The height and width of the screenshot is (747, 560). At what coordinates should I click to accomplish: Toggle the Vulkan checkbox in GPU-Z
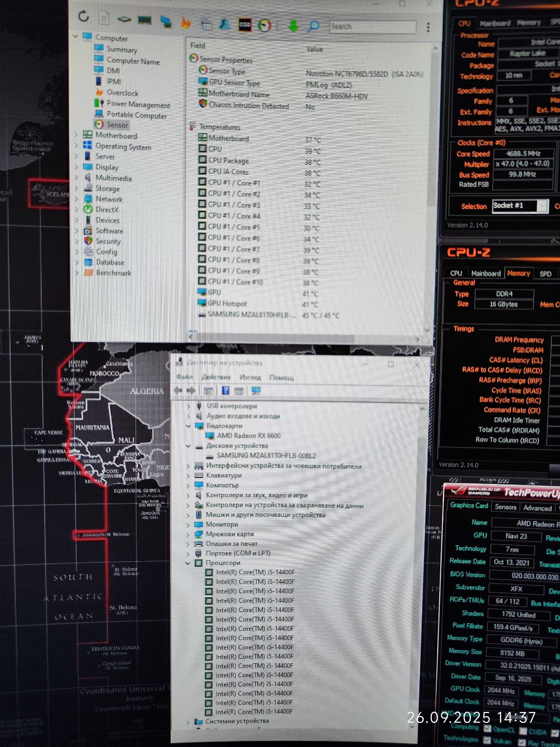point(487,740)
